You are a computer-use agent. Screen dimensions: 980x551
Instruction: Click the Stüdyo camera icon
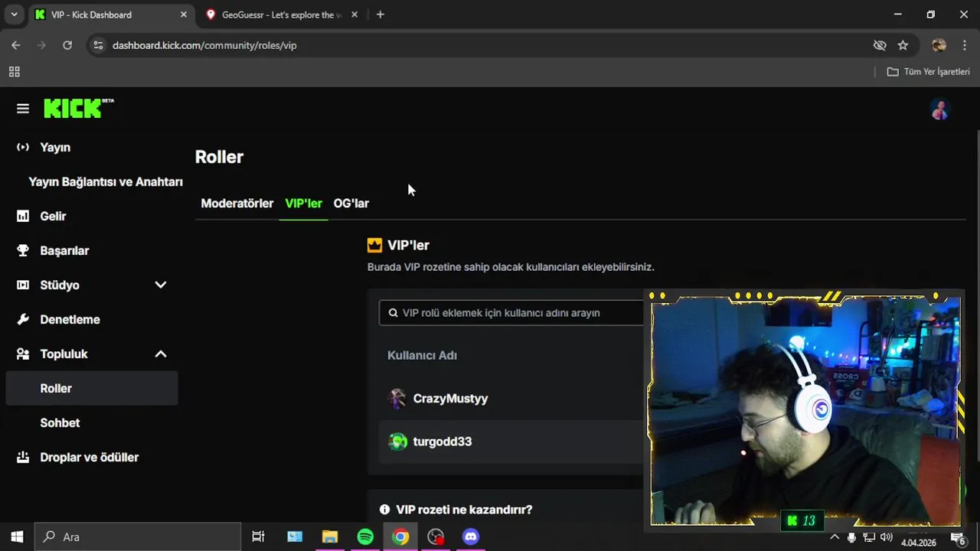pos(23,285)
